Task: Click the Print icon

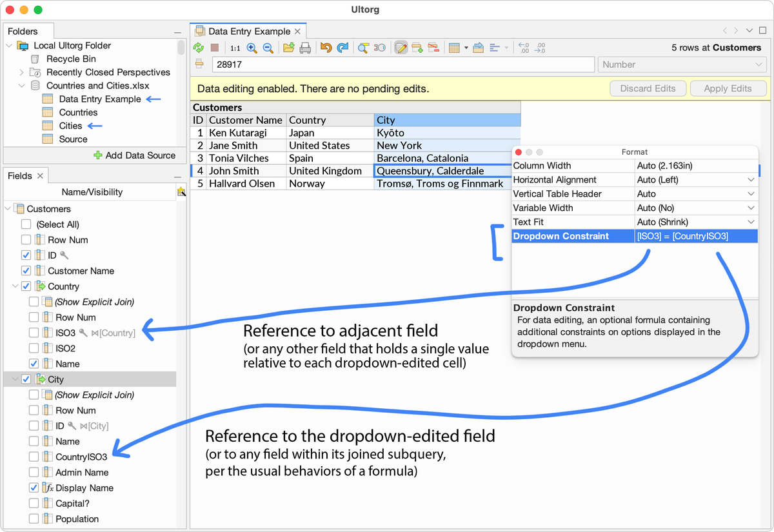Action: [x=305, y=48]
